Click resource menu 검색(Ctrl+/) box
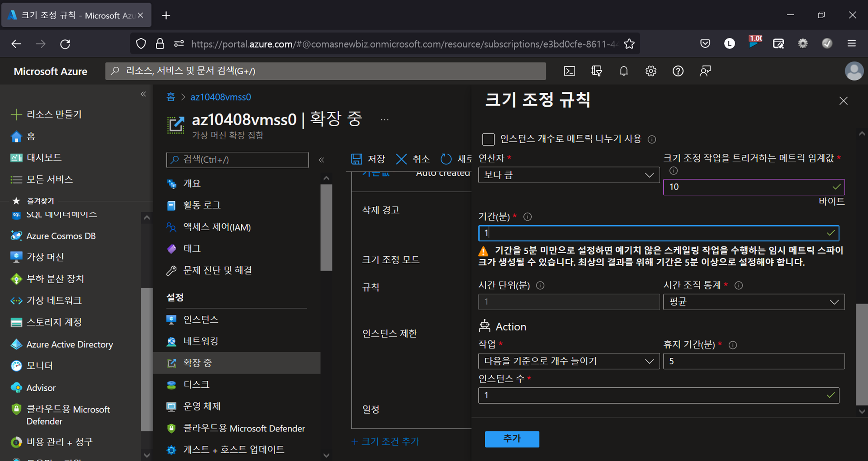The height and width of the screenshot is (461, 868). (237, 160)
